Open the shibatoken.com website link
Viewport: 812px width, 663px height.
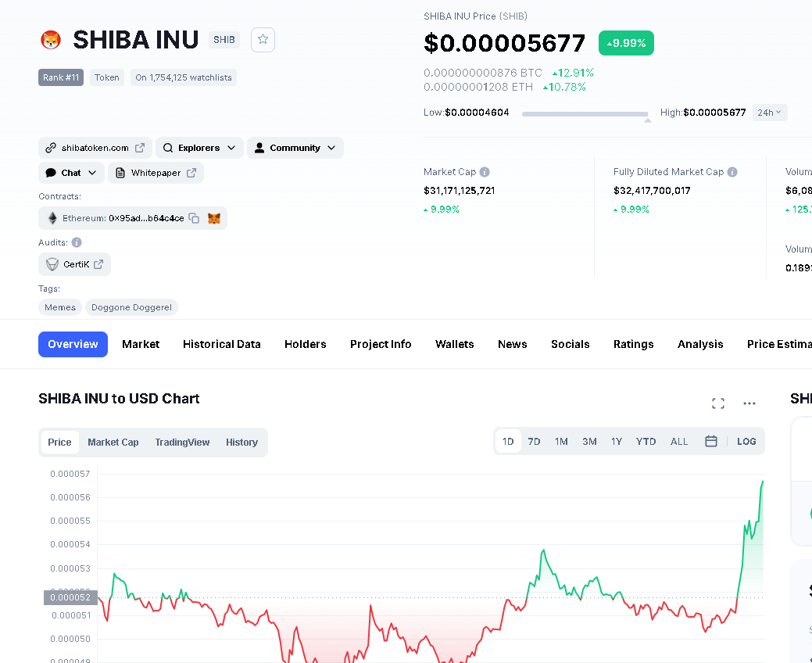(x=95, y=148)
